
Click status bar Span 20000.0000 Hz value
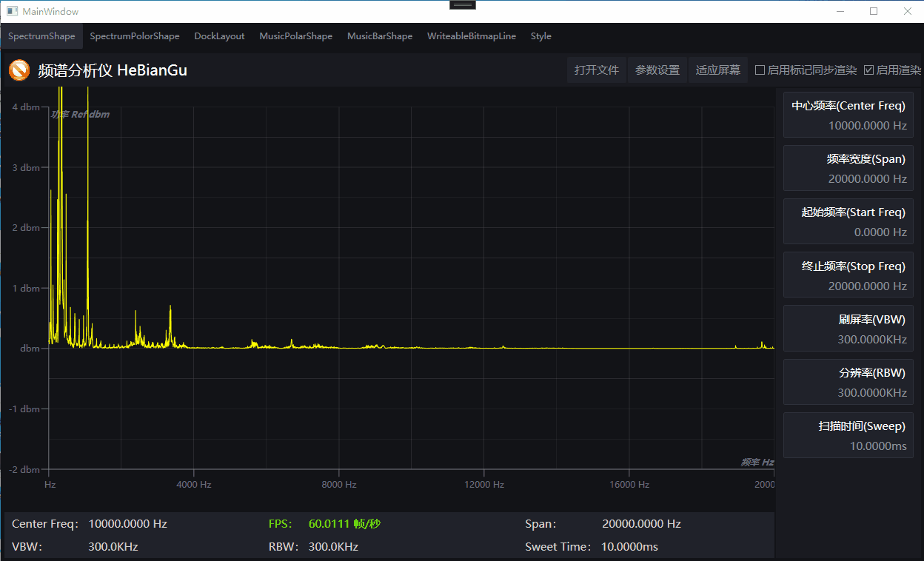641,523
